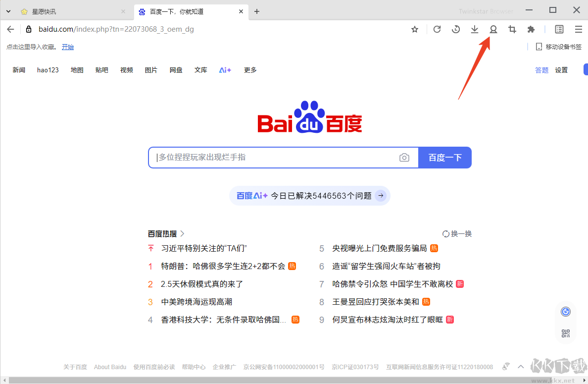The width and height of the screenshot is (588, 384).
Task: Open the tab list dropdown chevron
Action: (8, 11)
